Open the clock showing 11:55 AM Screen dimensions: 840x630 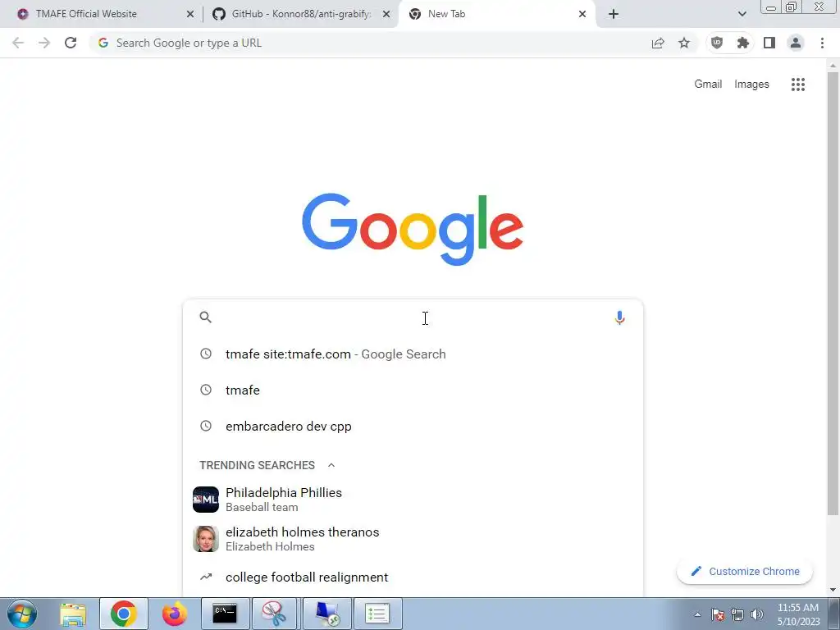(x=798, y=614)
